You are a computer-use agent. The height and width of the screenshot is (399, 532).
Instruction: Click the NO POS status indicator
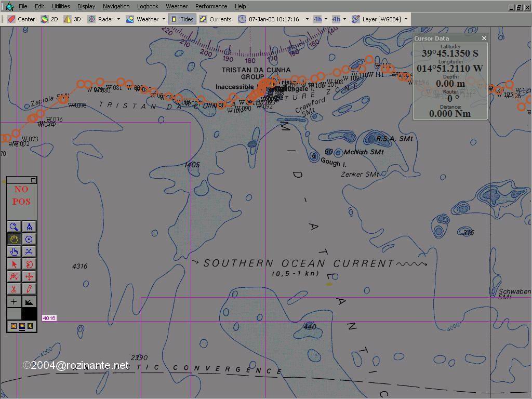click(x=21, y=195)
